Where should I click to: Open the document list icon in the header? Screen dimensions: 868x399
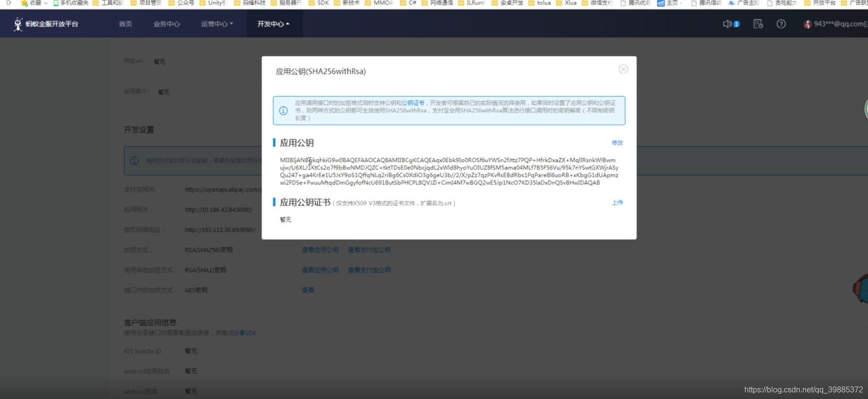pyautogui.click(x=758, y=24)
